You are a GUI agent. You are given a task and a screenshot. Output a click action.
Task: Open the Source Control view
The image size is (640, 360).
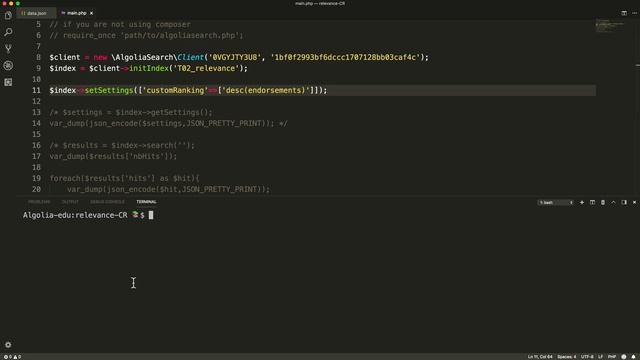(8, 49)
